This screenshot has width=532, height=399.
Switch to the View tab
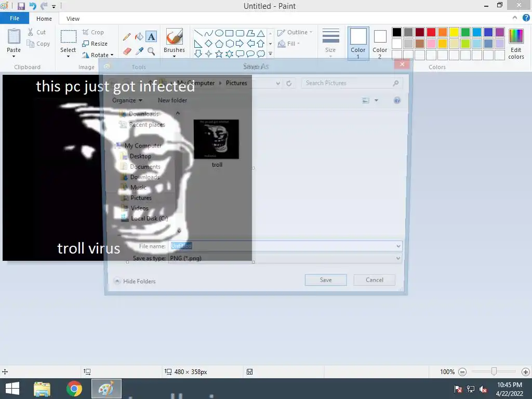(x=73, y=19)
